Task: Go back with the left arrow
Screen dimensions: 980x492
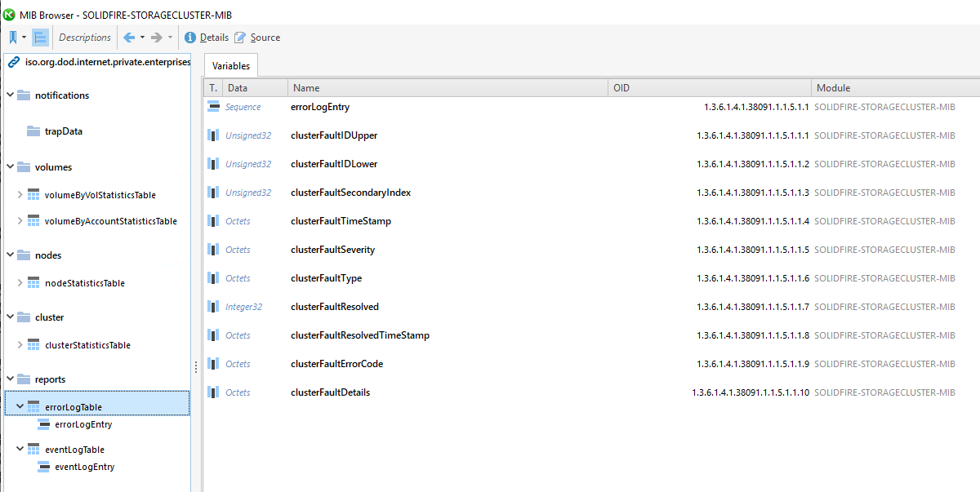Action: pos(129,38)
